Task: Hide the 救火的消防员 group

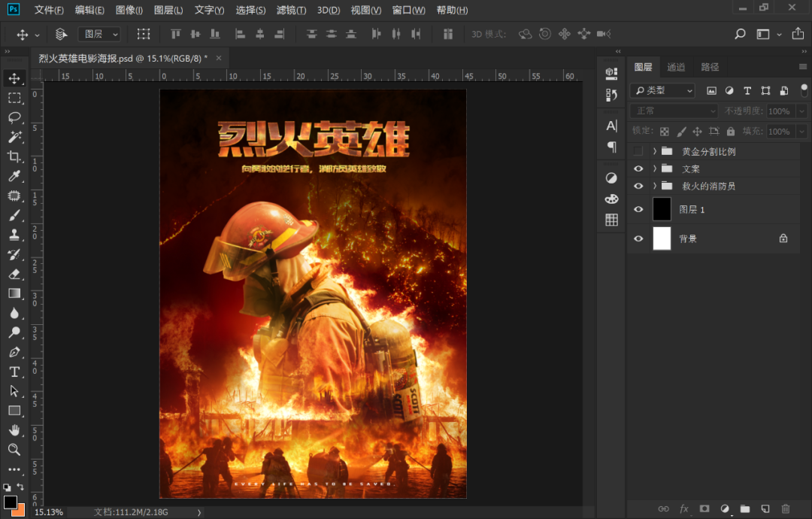Action: pos(638,186)
